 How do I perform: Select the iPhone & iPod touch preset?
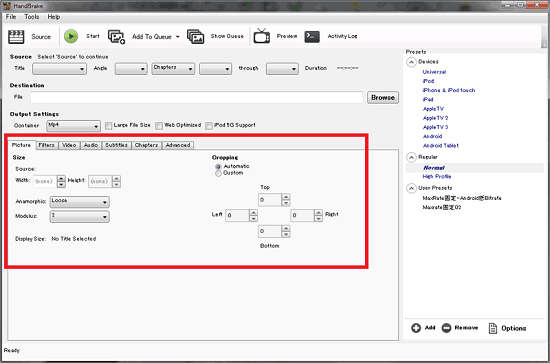[449, 90]
